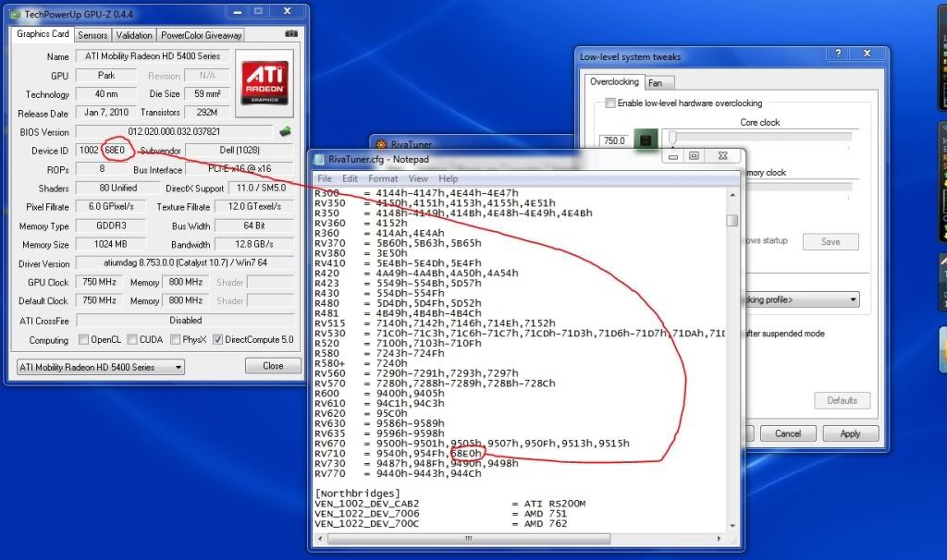Click the RivaTuner title bar icon
This screenshot has height=560, width=947.
tap(381, 145)
